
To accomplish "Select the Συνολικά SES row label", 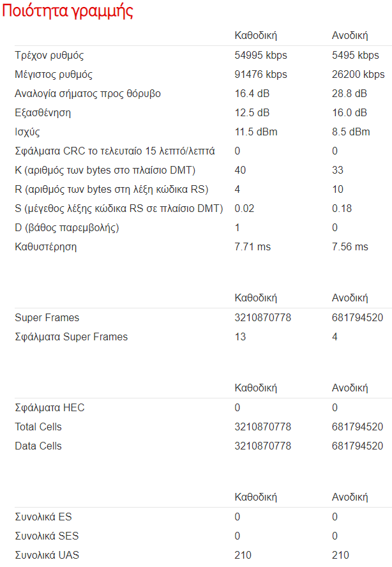I will pos(47,536).
